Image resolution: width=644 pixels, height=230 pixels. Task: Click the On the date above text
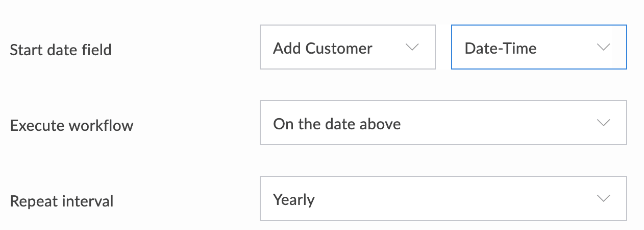pyautogui.click(x=337, y=124)
